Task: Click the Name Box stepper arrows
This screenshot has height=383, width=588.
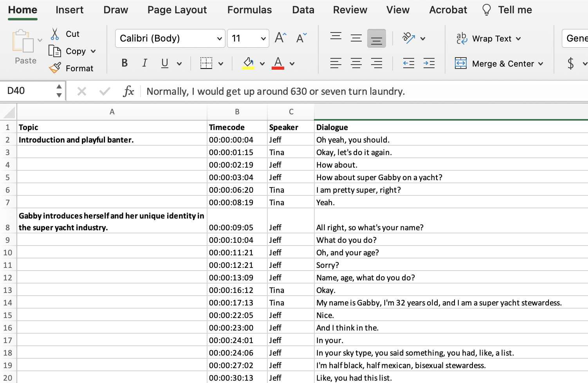Action: tap(59, 91)
